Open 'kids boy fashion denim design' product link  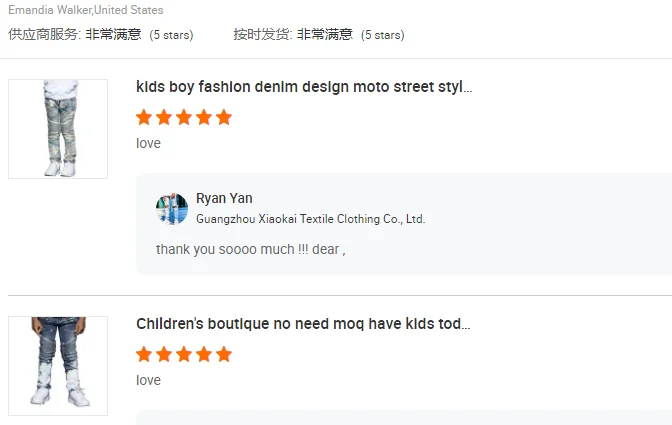pyautogui.click(x=303, y=87)
